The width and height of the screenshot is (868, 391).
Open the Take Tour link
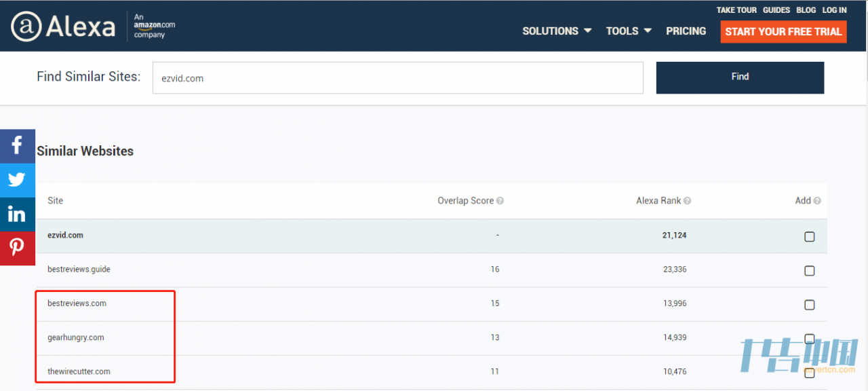click(736, 10)
